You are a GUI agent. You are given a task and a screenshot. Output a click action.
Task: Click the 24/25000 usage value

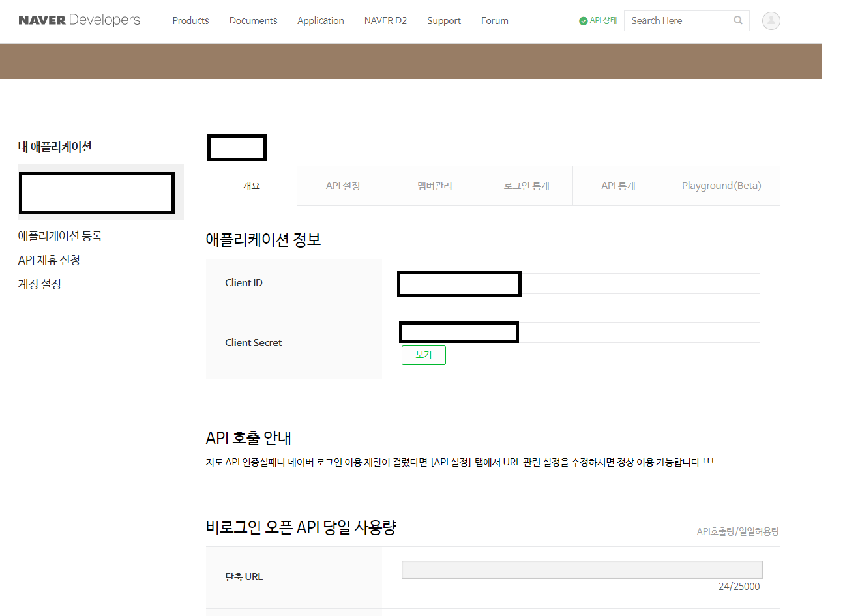739,587
